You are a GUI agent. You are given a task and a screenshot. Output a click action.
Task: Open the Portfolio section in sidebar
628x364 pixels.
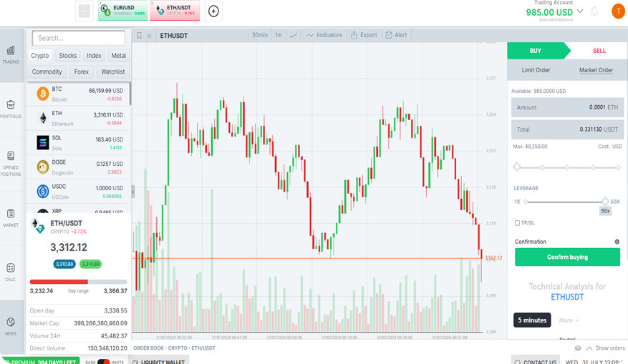11,108
